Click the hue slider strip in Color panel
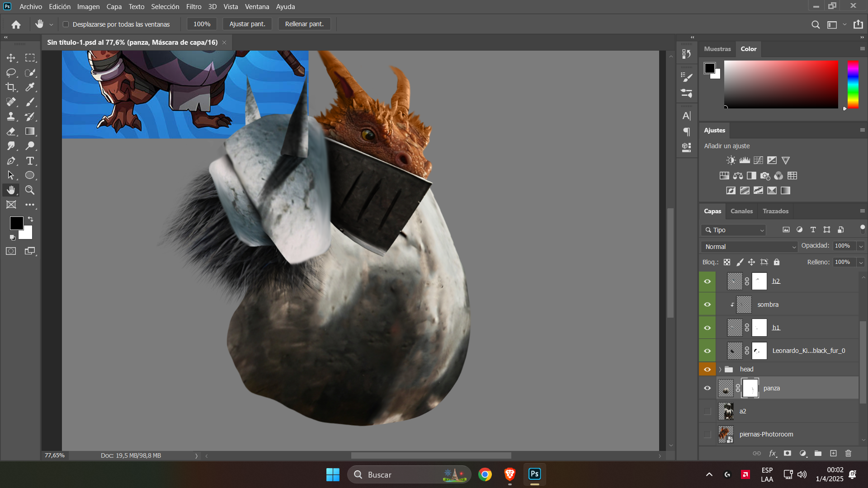868x488 pixels. (x=853, y=84)
